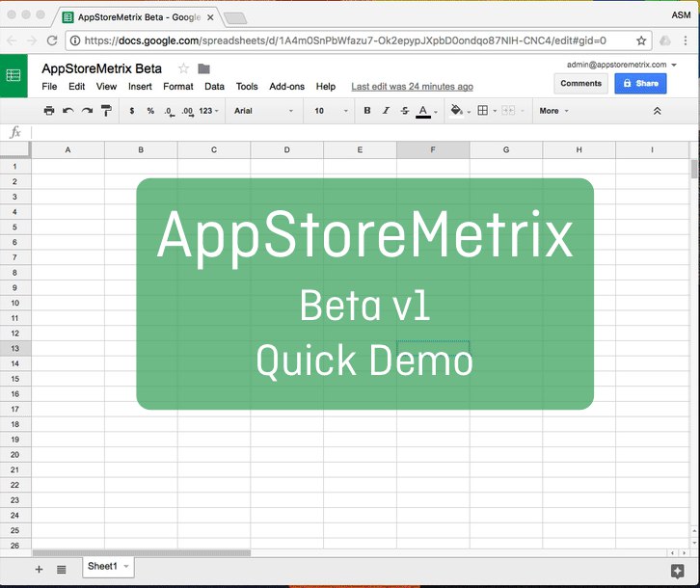Open the View menu
Image resolution: width=700 pixels, height=588 pixels.
[x=106, y=86]
